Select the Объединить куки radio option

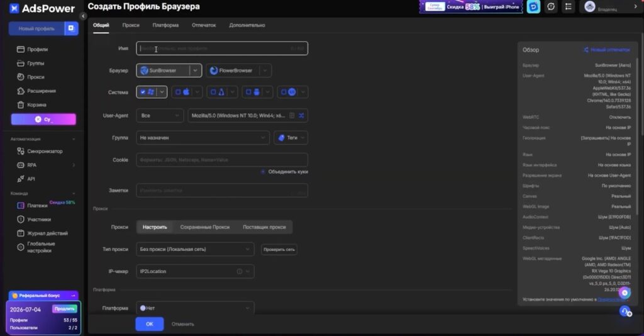(263, 172)
